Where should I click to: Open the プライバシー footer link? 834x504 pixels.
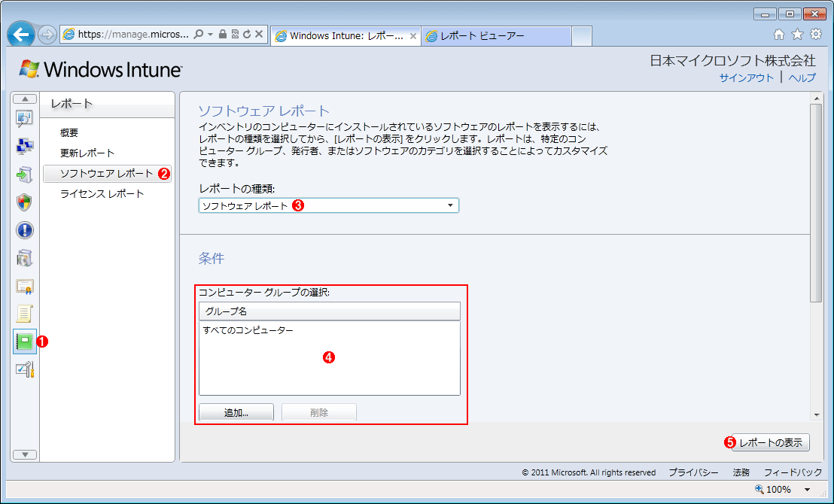click(x=693, y=472)
